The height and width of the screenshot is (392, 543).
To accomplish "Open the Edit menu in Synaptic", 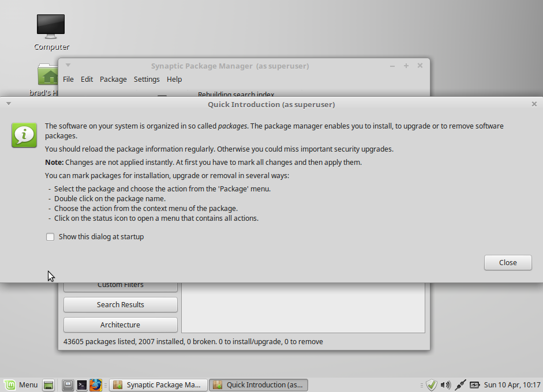I will pyautogui.click(x=87, y=79).
